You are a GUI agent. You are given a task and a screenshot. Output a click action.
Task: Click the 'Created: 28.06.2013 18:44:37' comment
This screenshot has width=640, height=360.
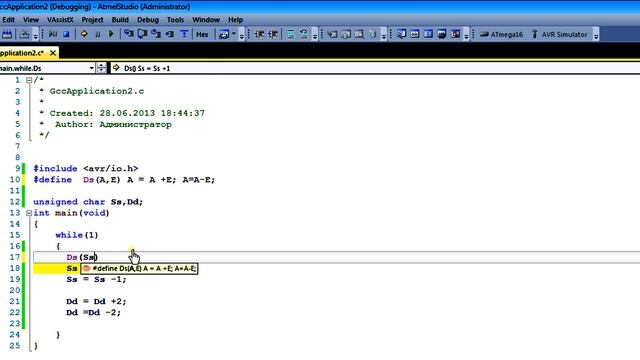tap(127, 113)
